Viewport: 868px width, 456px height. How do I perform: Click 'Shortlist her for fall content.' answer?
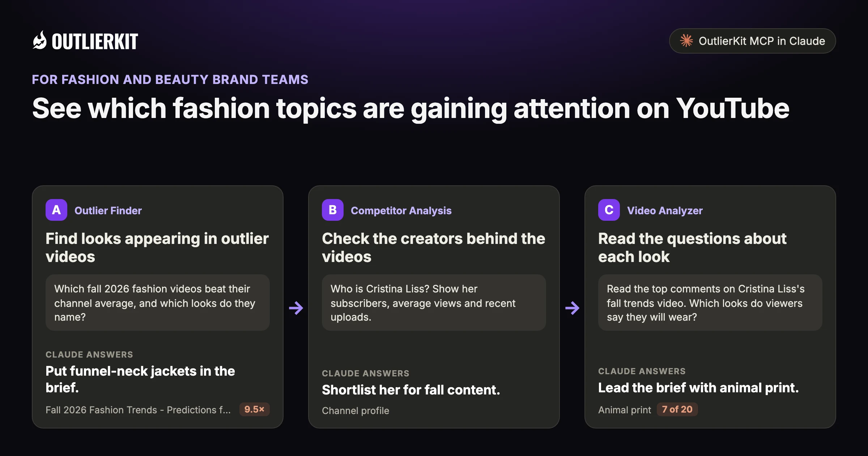(x=411, y=390)
